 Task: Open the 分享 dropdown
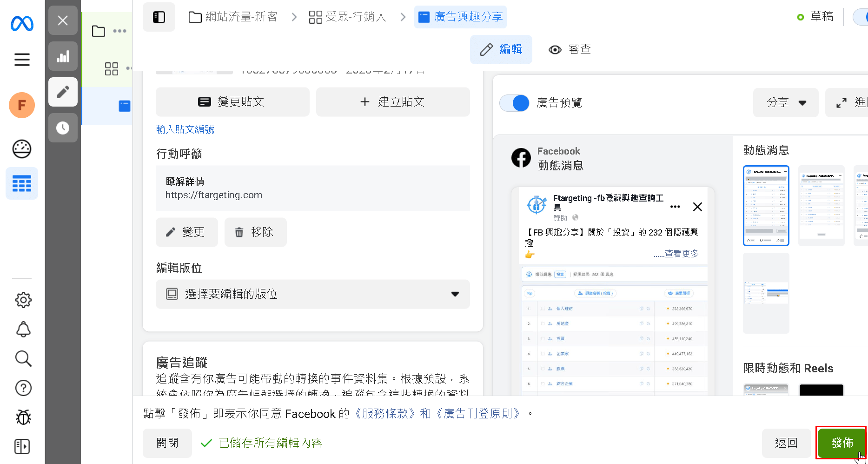coord(786,103)
